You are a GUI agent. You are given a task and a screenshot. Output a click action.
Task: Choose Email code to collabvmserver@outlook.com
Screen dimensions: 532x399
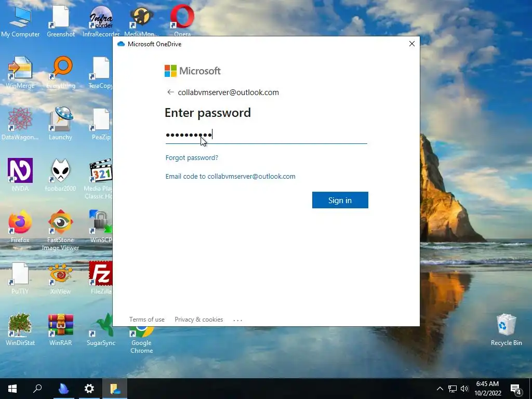pos(230,177)
